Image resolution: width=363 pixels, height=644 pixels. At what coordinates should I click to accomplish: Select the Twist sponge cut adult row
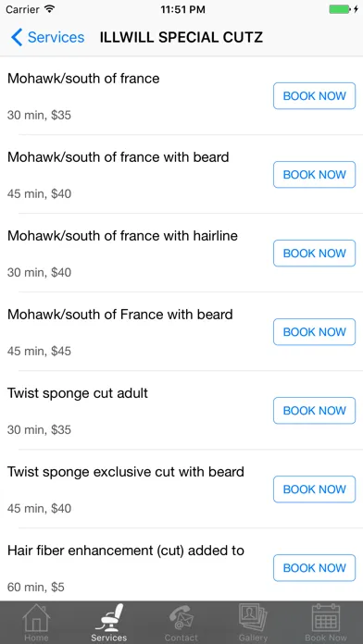click(x=181, y=410)
